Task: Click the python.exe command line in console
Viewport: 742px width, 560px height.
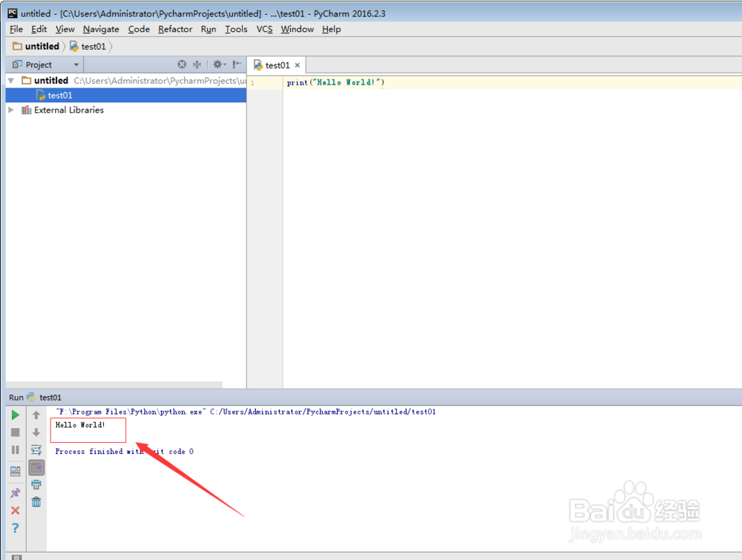Action: point(246,412)
